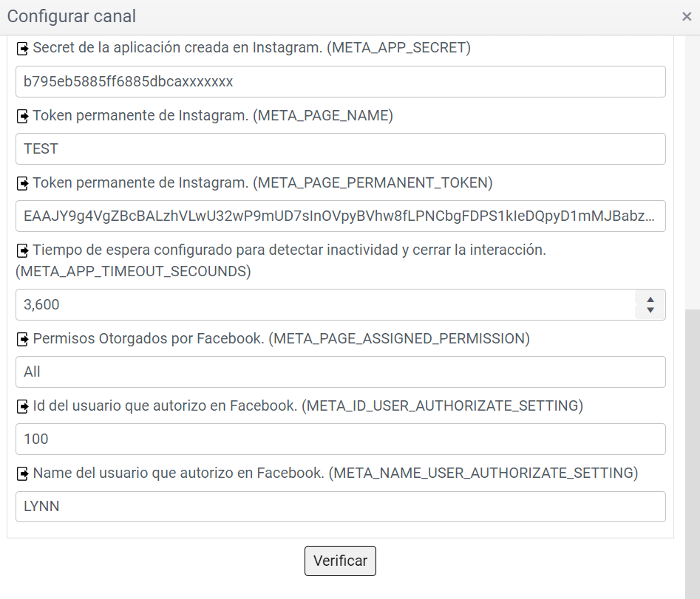Click the page name field containing TEST
The image size is (700, 599).
pos(340,148)
